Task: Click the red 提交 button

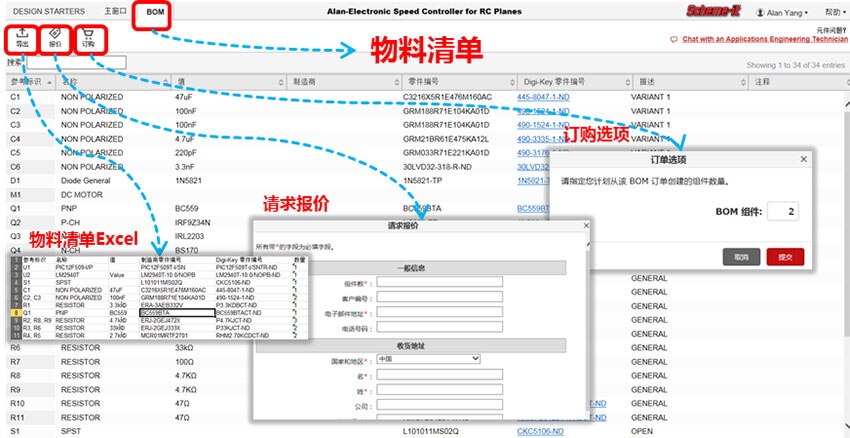Action: point(785,257)
